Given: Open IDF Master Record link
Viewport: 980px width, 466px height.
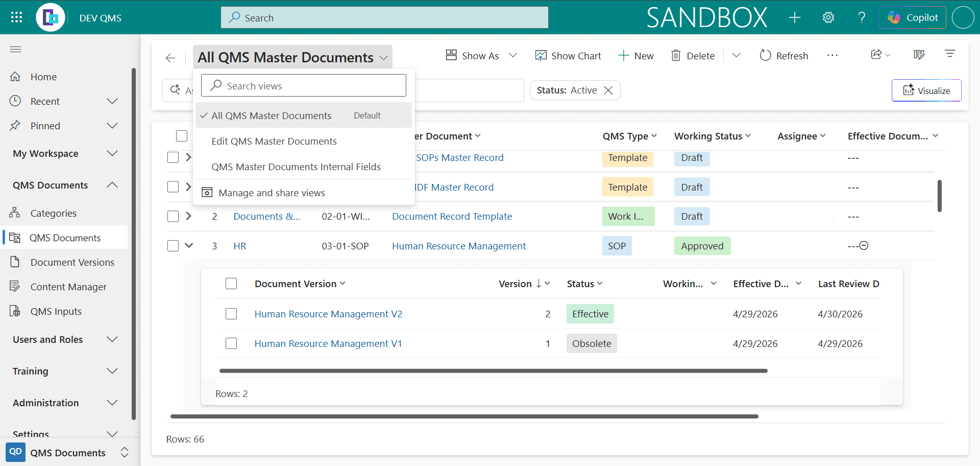Looking at the screenshot, I should click(x=454, y=187).
